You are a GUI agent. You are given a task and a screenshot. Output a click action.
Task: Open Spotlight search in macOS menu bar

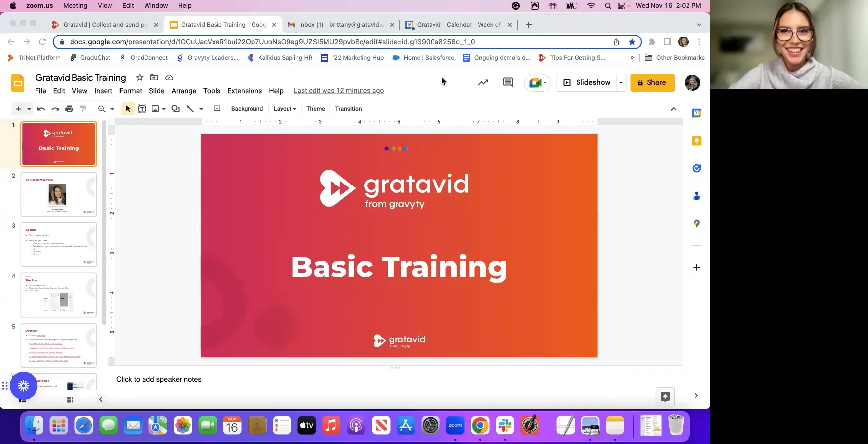tap(608, 6)
